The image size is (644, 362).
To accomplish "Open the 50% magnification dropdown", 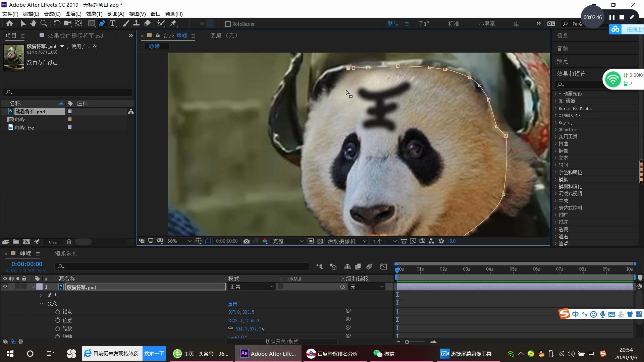I will [179, 241].
